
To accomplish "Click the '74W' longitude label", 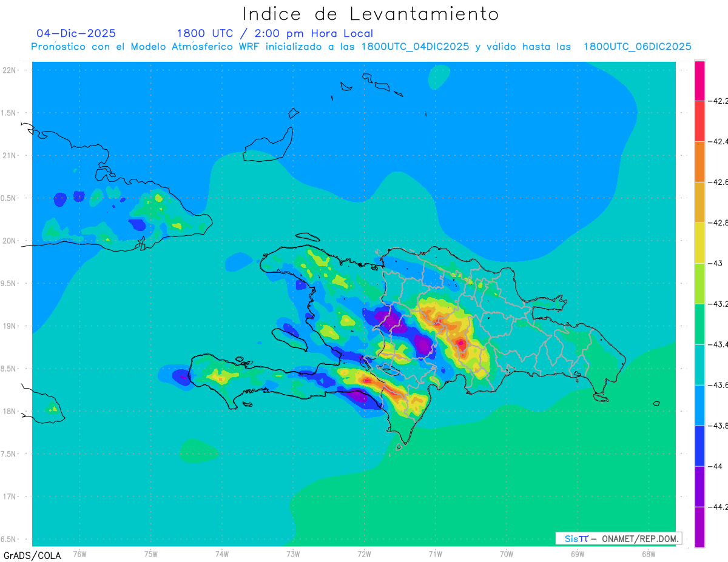I will (222, 554).
